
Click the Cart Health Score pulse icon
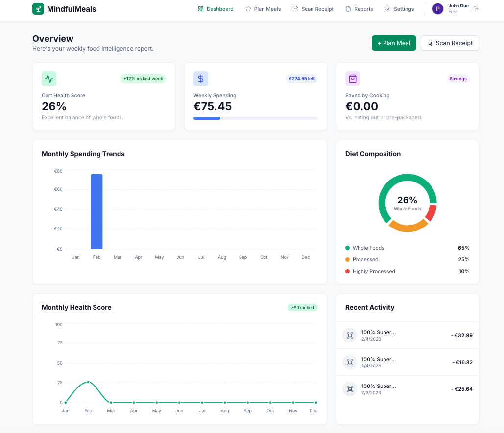49,79
